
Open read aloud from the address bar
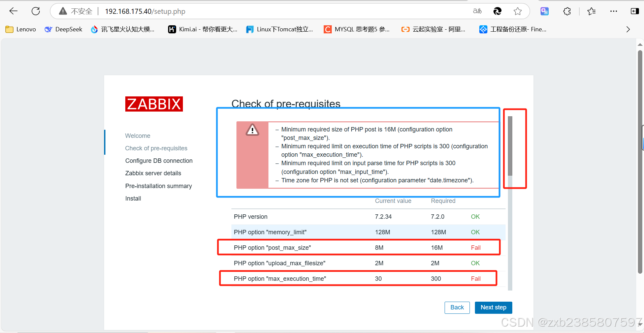click(x=477, y=11)
